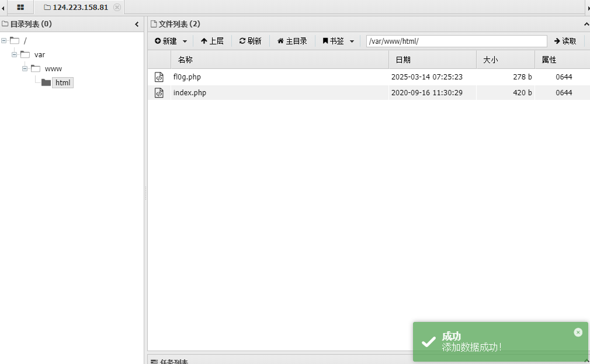Click the size value 278 b
Screen dimensions: 590x364
522,77
